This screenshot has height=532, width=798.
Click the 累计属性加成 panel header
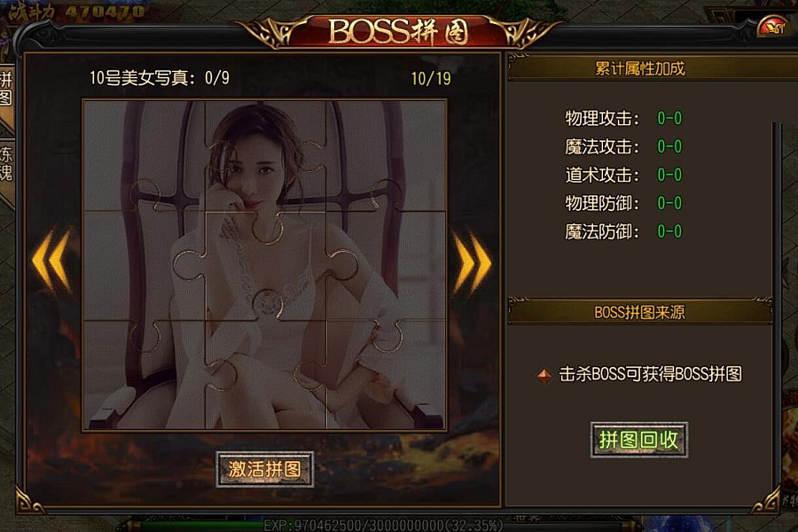point(640,68)
